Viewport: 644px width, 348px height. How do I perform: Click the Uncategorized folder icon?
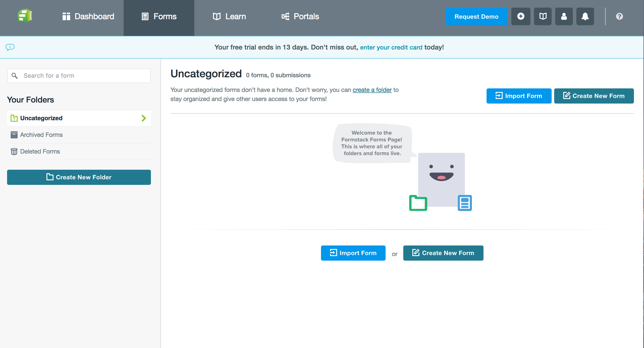pos(14,118)
